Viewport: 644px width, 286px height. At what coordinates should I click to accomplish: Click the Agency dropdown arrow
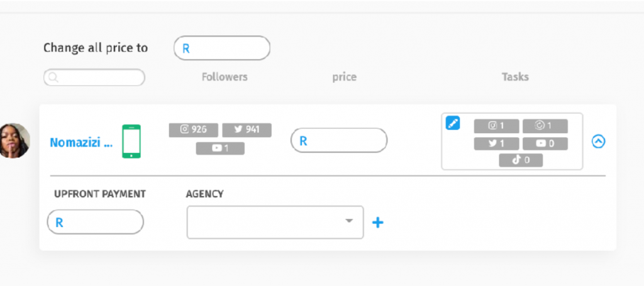(x=348, y=221)
